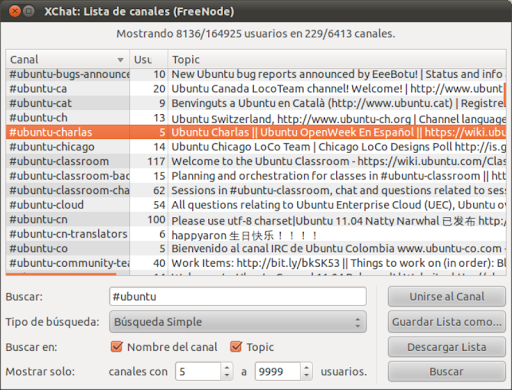Viewport: 512px width, 390px height.
Task: Select the #ubuntu-bugs-announce channel row
Action: click(x=256, y=74)
